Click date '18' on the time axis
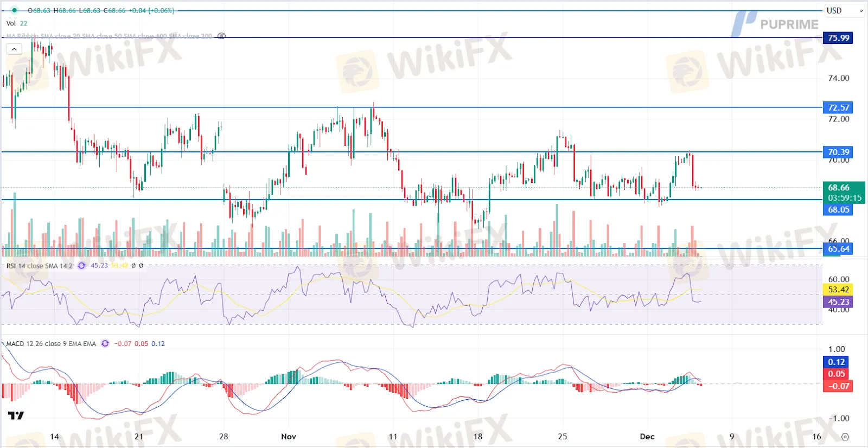868x448 pixels. 478,437
